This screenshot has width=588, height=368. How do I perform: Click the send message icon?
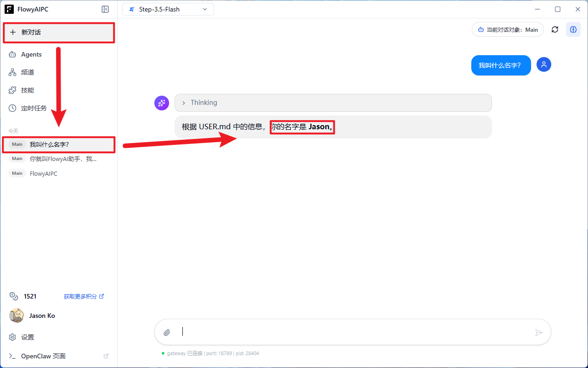pyautogui.click(x=539, y=332)
